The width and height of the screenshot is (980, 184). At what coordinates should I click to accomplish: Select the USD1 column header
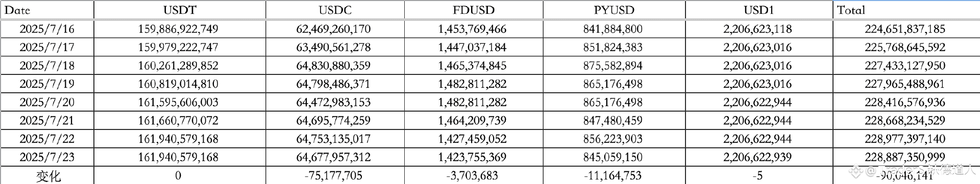(x=758, y=10)
